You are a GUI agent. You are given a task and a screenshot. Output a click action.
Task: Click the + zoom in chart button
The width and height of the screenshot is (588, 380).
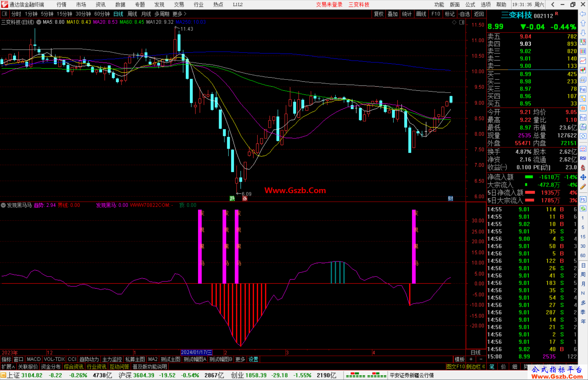471,359
